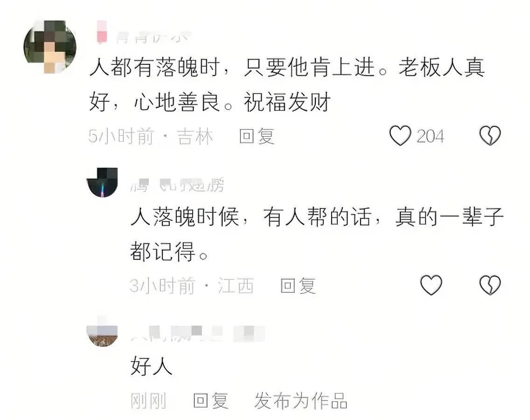
Task: Like the comment with 204 likes
Action: pyautogui.click(x=400, y=136)
